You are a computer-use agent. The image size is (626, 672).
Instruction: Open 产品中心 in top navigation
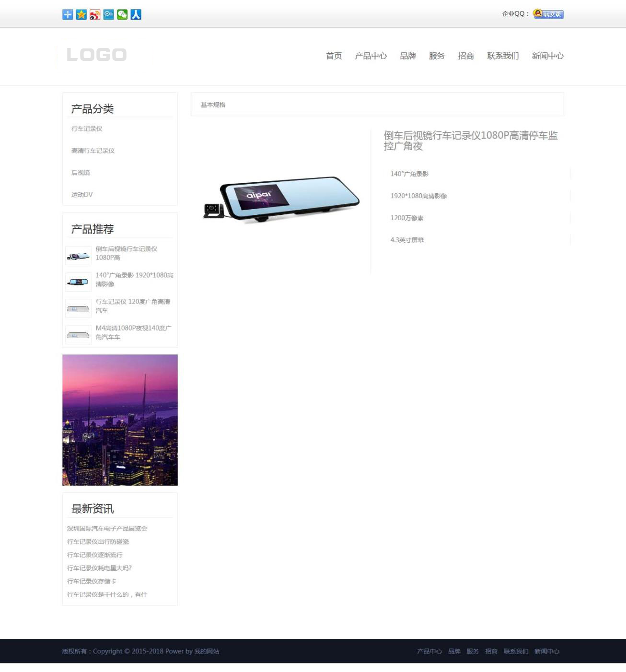(371, 56)
